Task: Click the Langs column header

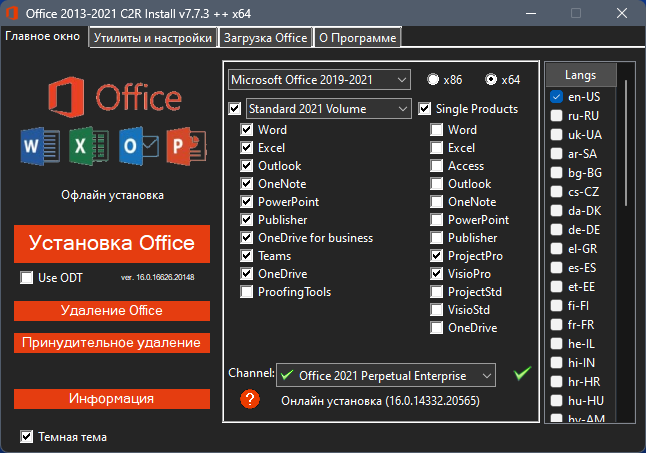Action: pos(581,75)
